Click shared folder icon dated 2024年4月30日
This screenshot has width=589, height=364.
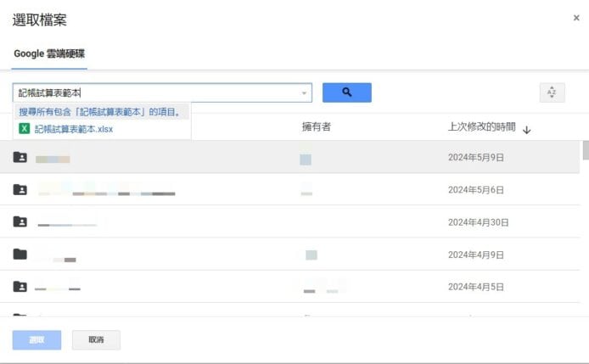(x=20, y=222)
